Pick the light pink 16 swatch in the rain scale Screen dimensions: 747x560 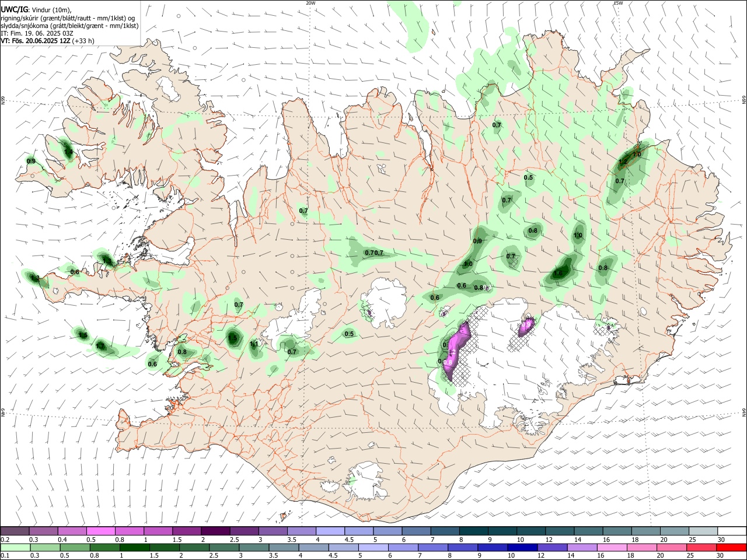click(x=612, y=547)
